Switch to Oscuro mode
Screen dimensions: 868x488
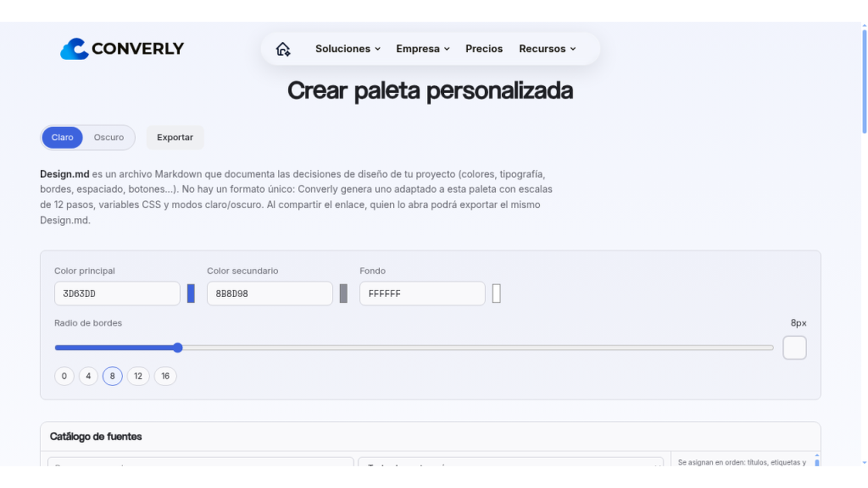point(108,137)
